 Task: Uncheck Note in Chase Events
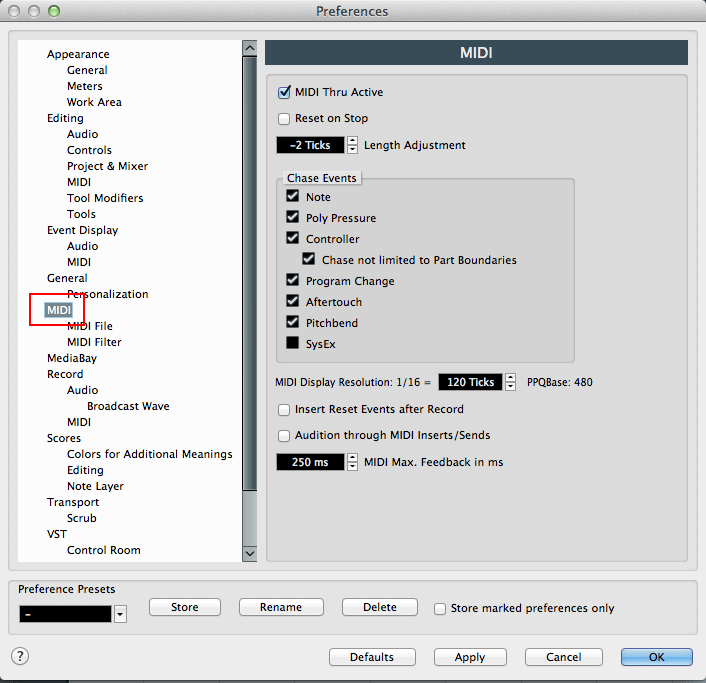[293, 196]
